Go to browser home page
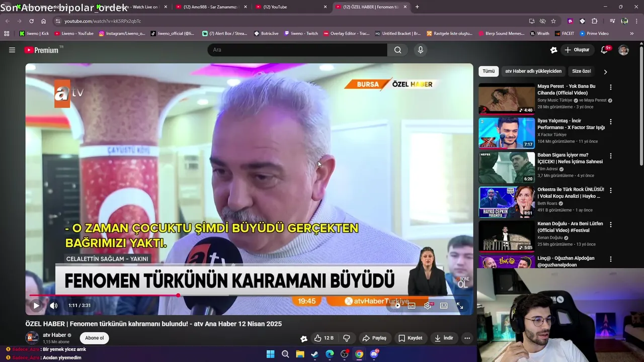644x362 pixels. [x=44, y=21]
